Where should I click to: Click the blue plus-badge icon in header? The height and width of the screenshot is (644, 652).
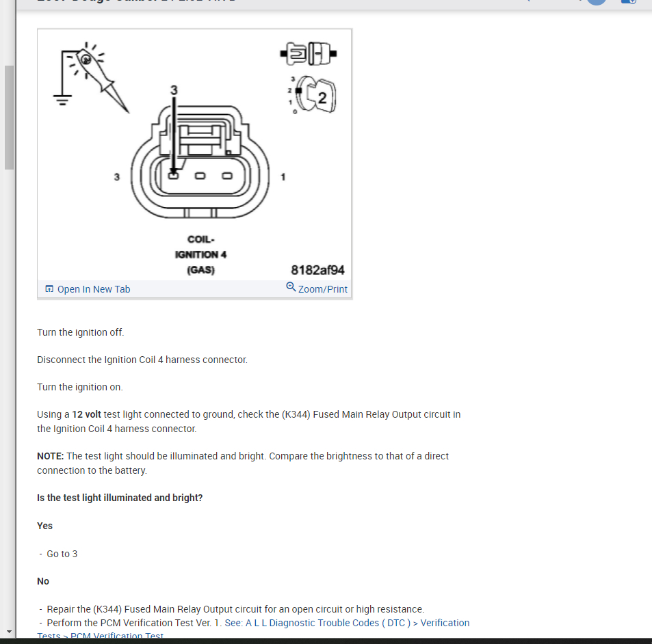tap(629, 1)
